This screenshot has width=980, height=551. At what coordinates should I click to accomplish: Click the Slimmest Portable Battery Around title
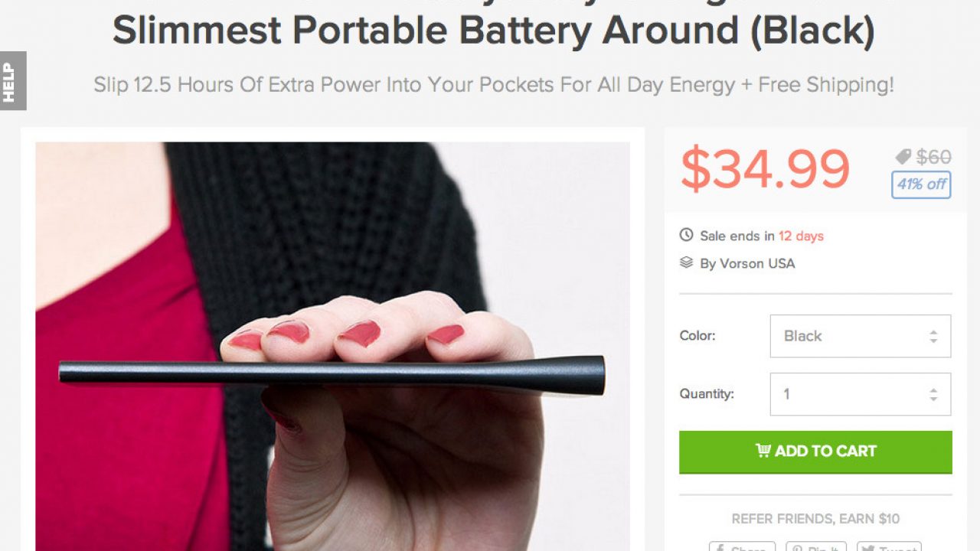(x=493, y=30)
